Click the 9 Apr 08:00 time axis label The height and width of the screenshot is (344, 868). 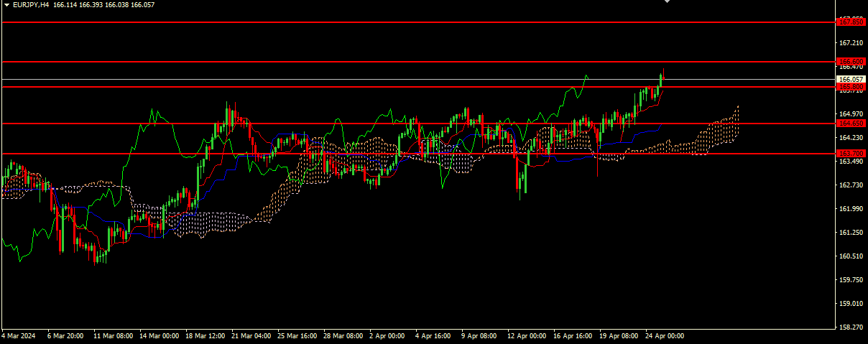point(479,335)
